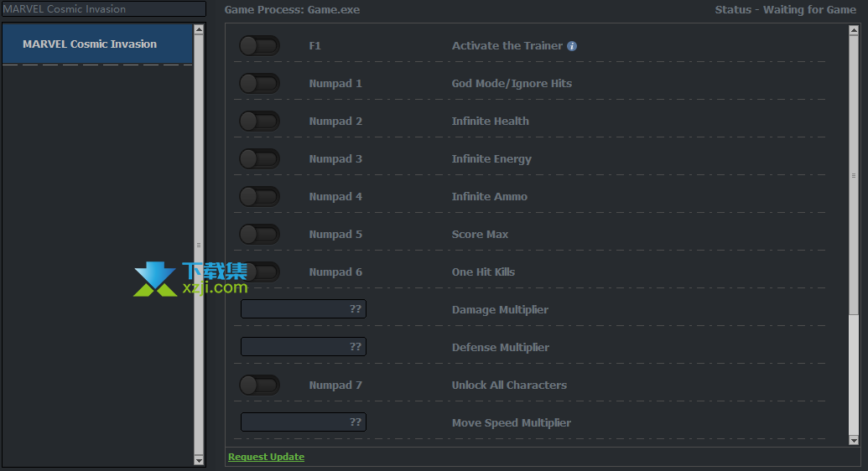Click the Move Speed Multiplier value field
The height and width of the screenshot is (471, 868).
[x=303, y=422]
